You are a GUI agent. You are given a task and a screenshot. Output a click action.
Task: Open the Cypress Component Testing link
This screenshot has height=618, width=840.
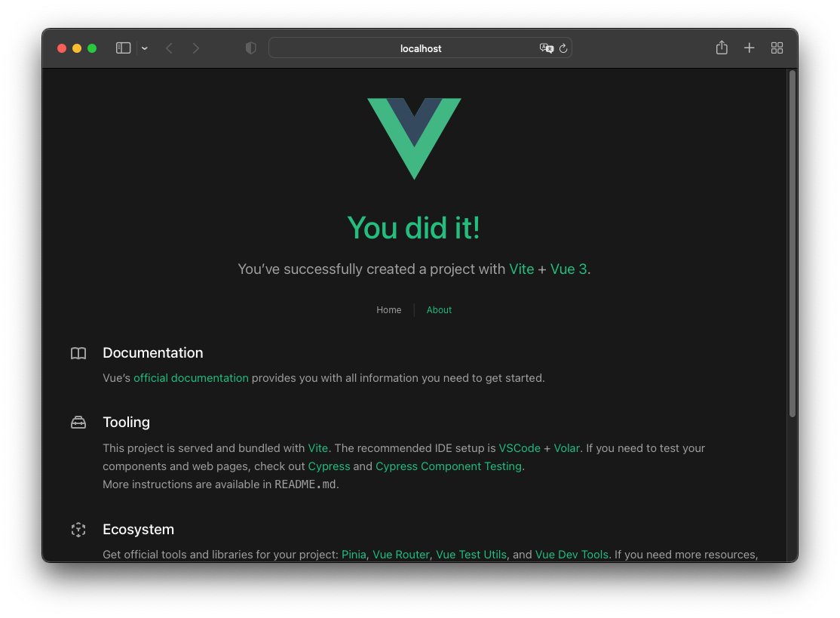449,466
